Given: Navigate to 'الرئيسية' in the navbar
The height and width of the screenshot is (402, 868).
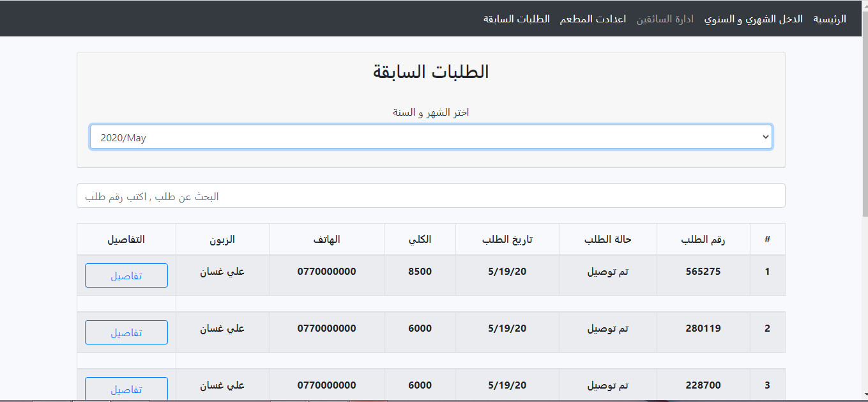Looking at the screenshot, I should (830, 19).
